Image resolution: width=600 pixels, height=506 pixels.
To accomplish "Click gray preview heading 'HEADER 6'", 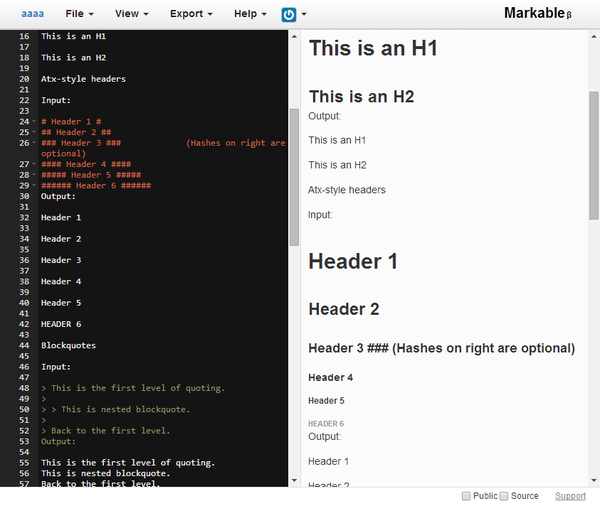I will [x=326, y=424].
